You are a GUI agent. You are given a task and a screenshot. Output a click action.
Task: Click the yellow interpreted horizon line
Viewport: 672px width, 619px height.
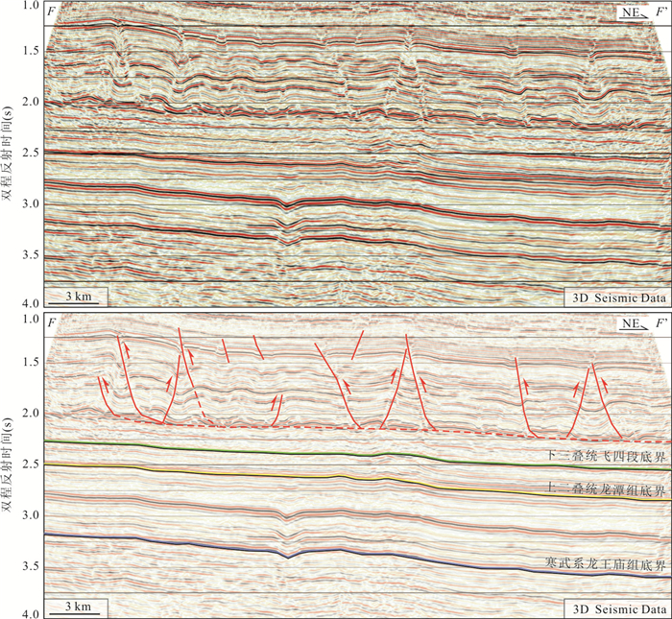(x=358, y=478)
